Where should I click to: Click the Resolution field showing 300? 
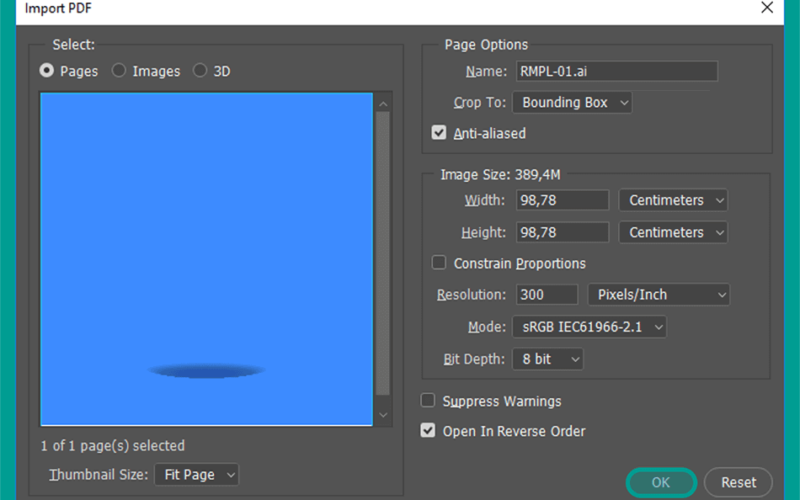click(547, 294)
